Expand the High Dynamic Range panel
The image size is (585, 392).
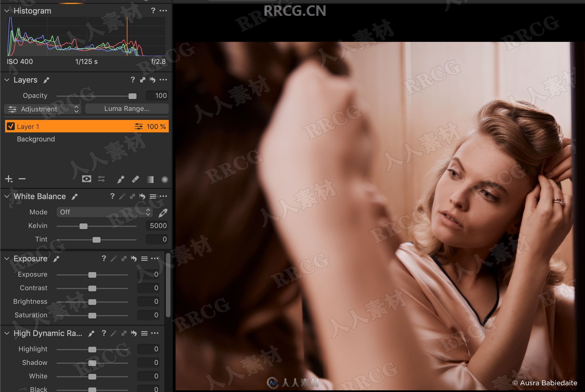8,333
